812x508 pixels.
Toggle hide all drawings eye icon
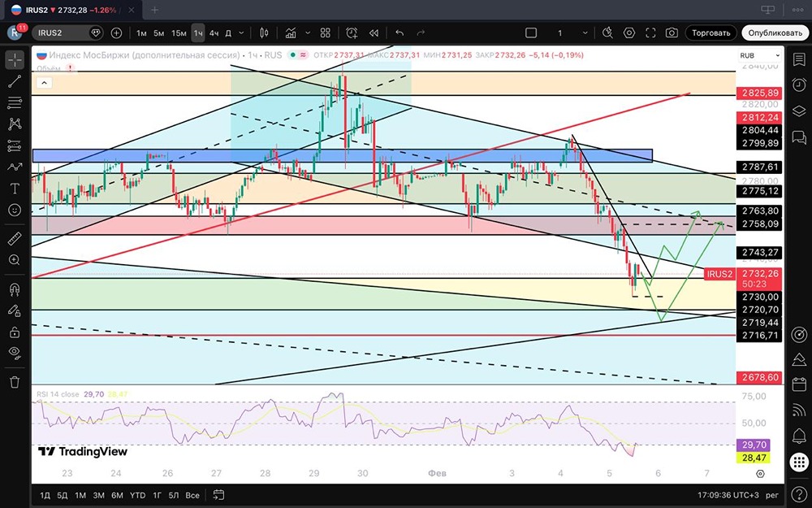(15, 353)
